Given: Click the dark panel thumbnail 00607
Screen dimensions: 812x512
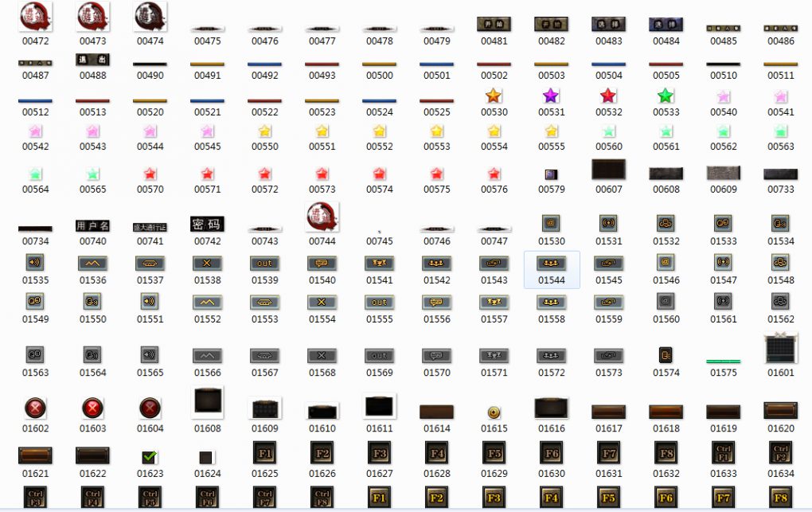Looking at the screenshot, I should pos(608,170).
